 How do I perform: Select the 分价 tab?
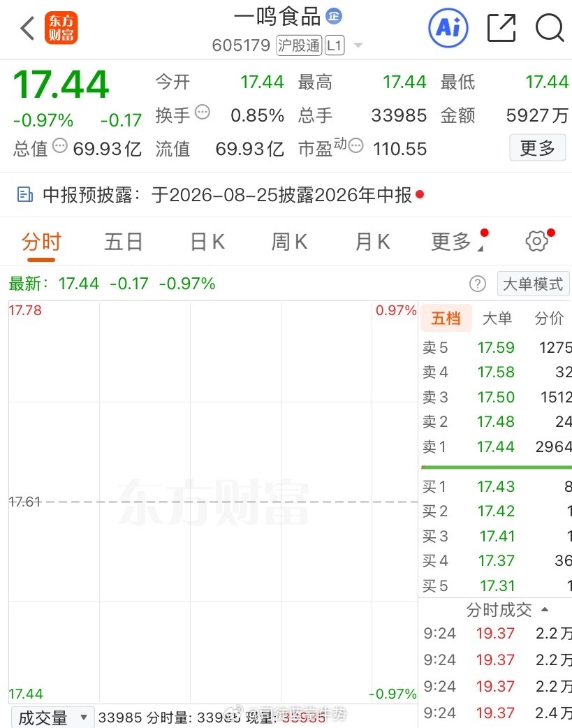(549, 318)
